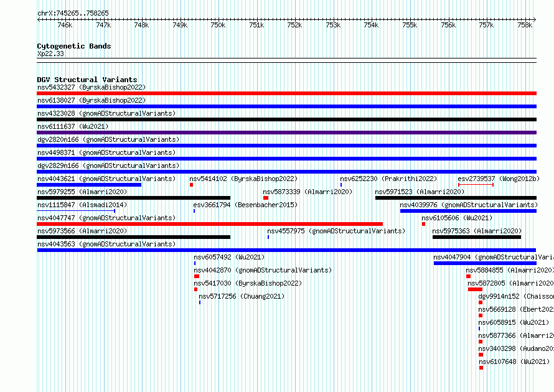Select the thin blue nsv1115847 span

(76, 211)
